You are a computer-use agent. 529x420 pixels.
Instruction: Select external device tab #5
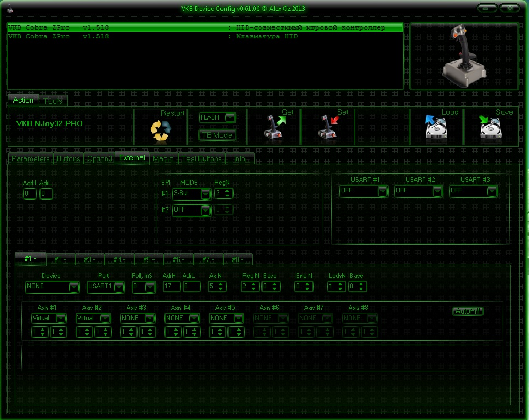149,259
